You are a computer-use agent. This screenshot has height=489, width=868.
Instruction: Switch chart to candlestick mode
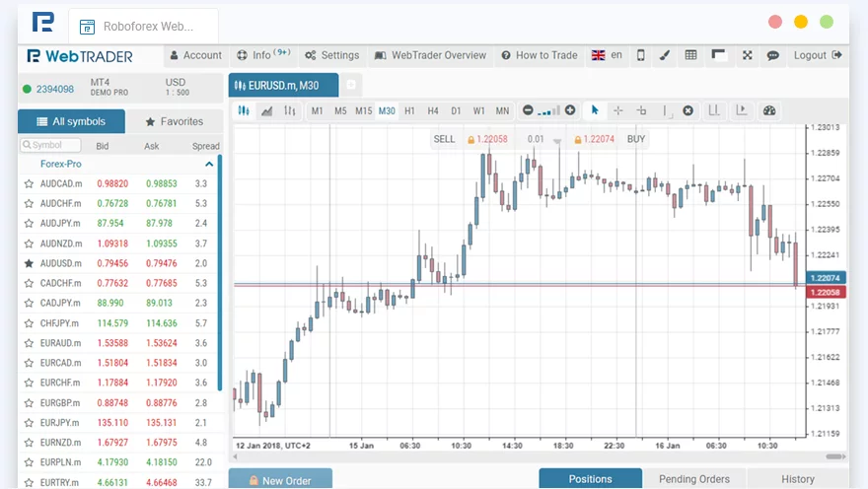pos(244,110)
